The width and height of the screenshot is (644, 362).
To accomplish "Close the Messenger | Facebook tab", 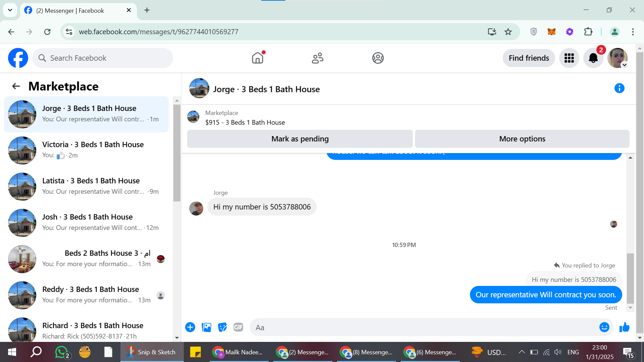I will tap(129, 10).
